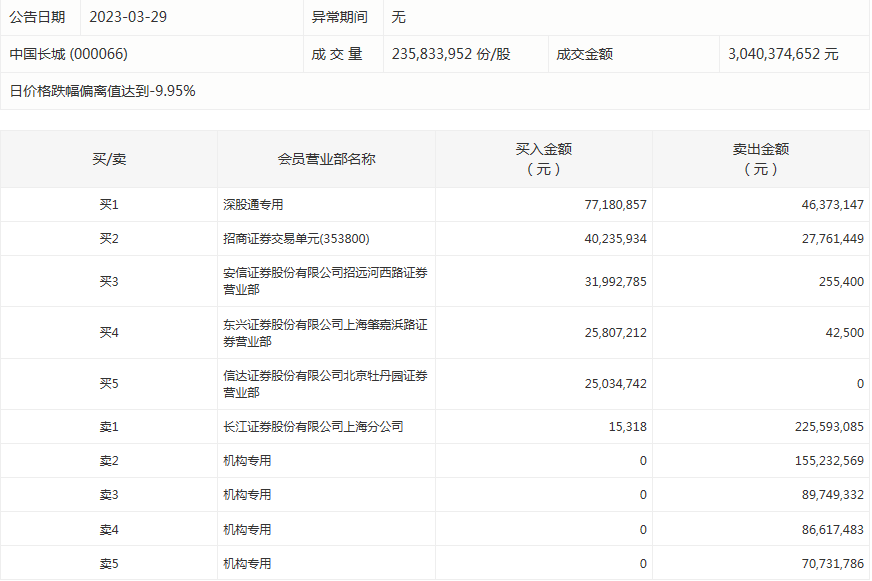Click the 中国长城 (000066) stock name
The height and width of the screenshot is (581, 872).
(69, 54)
